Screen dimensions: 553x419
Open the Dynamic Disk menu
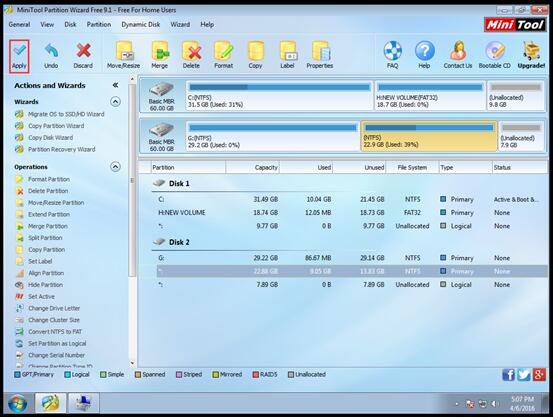point(141,25)
